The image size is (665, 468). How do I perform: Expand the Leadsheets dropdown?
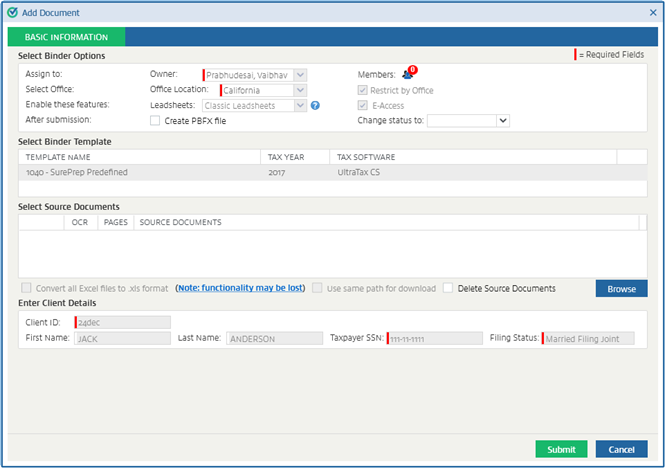pos(300,105)
